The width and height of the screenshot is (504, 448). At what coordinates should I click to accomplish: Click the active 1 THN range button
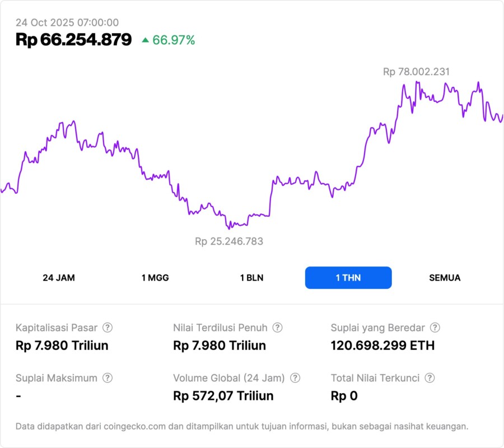[x=348, y=278]
